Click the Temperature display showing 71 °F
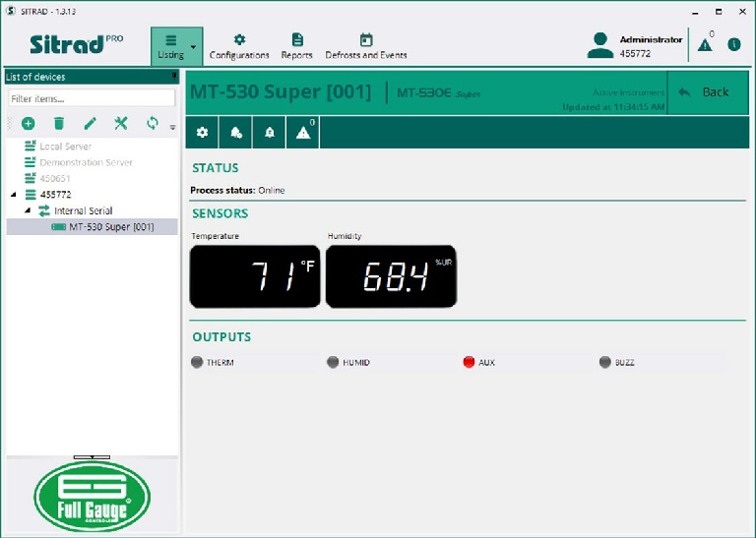Viewport: 756px width, 538px height. pyautogui.click(x=255, y=276)
